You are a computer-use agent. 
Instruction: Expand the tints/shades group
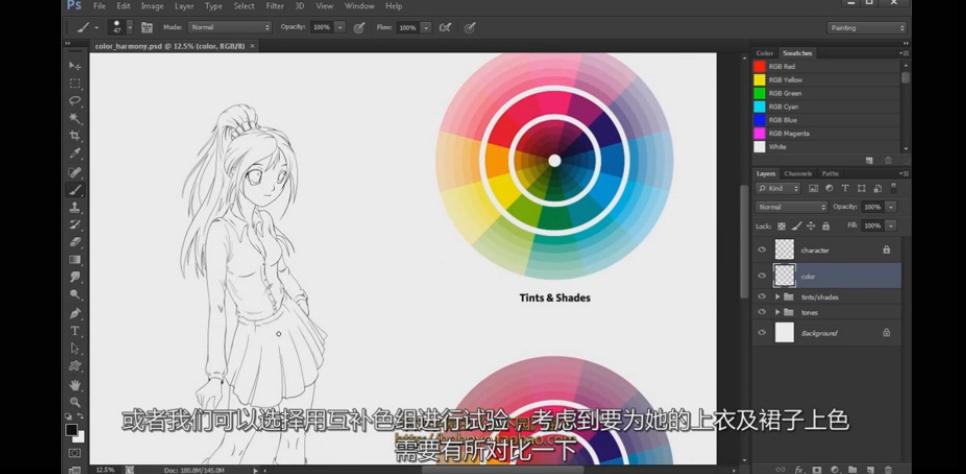777,296
